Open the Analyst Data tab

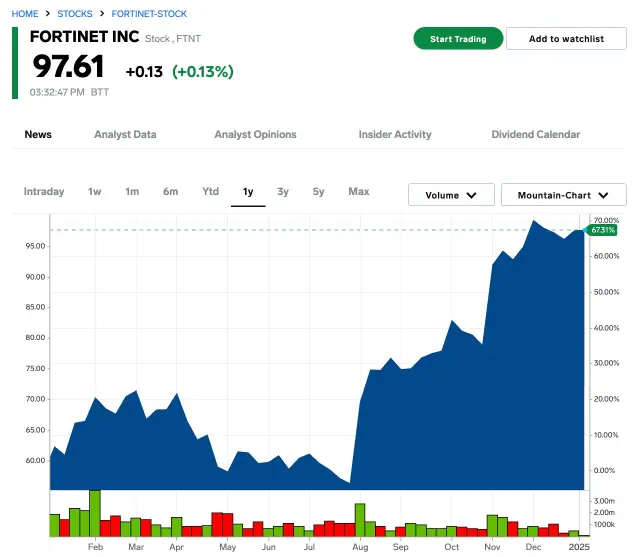(x=125, y=135)
